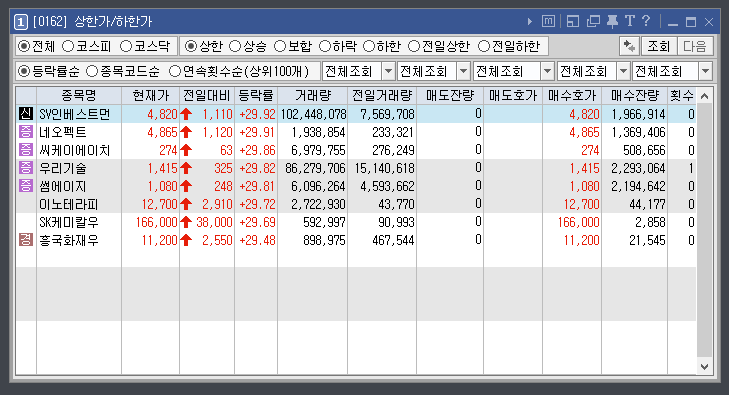Click the 증 badge next to 씨케이에이치
The image size is (729, 395).
point(26,150)
